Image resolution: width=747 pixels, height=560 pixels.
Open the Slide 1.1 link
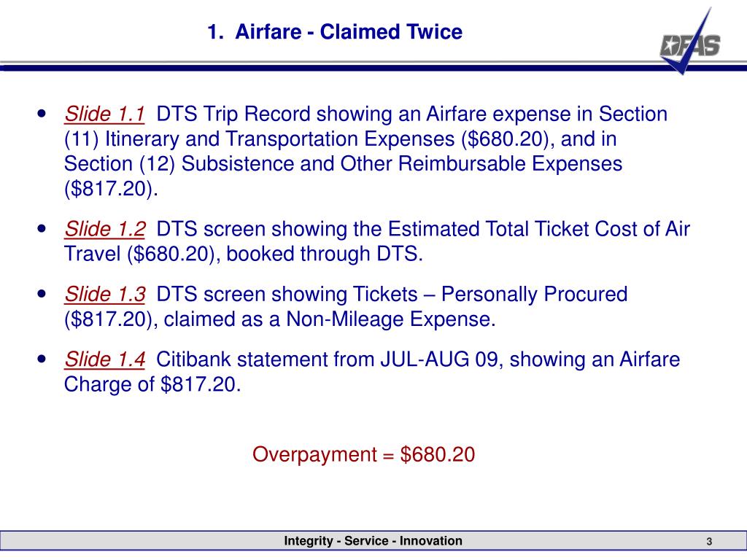point(104,114)
